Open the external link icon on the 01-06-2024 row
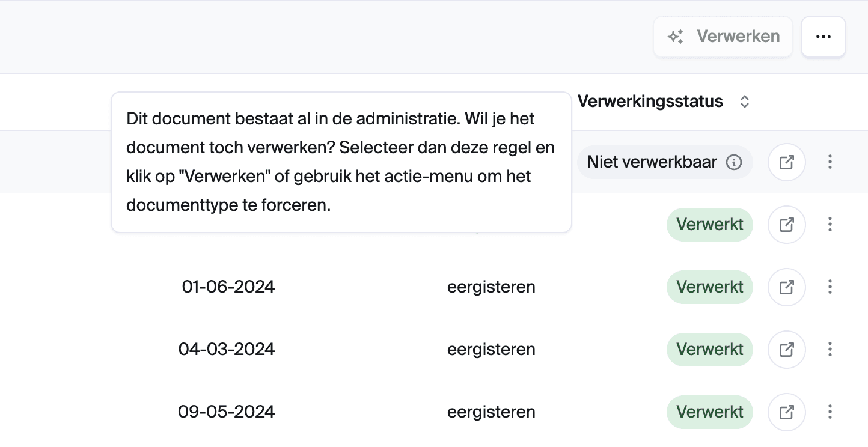This screenshot has height=447, width=868. click(786, 287)
